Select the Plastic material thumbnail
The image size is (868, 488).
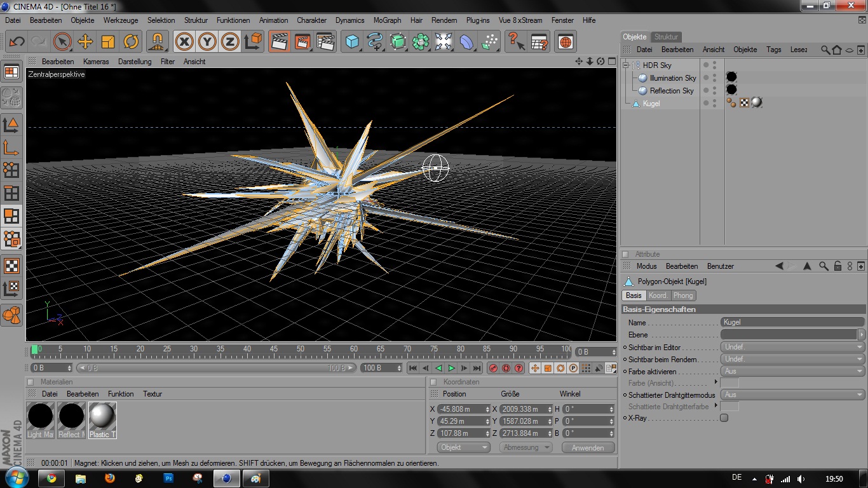(x=102, y=420)
